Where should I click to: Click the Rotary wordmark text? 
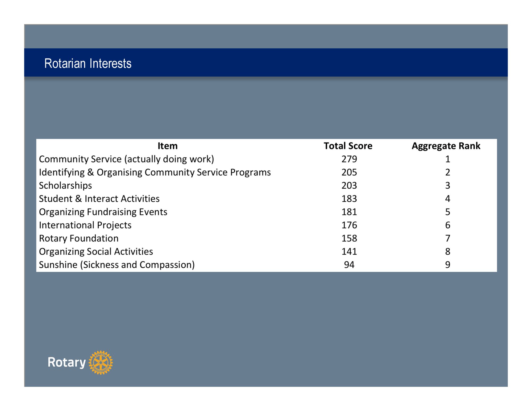66,362
